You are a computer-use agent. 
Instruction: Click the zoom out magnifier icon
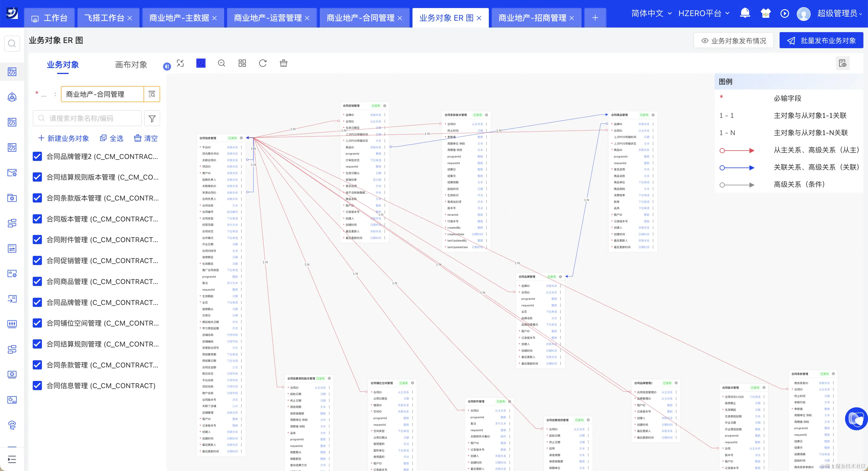click(x=221, y=63)
